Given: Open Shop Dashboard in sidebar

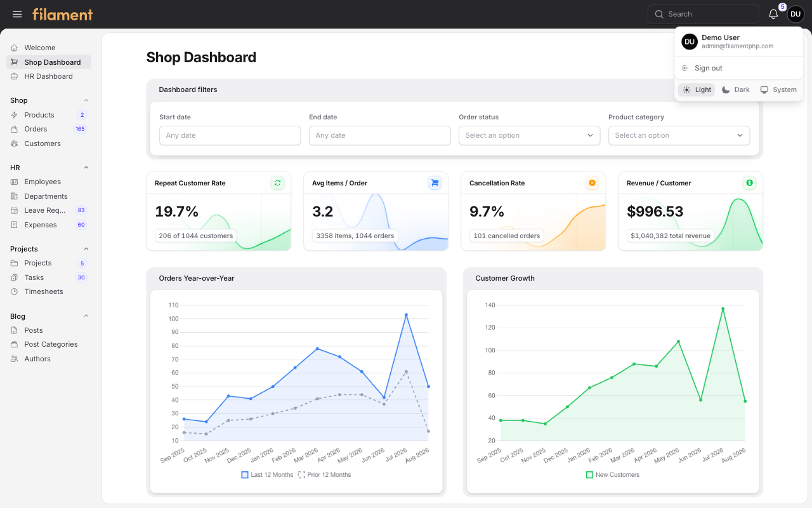Looking at the screenshot, I should point(49,62).
